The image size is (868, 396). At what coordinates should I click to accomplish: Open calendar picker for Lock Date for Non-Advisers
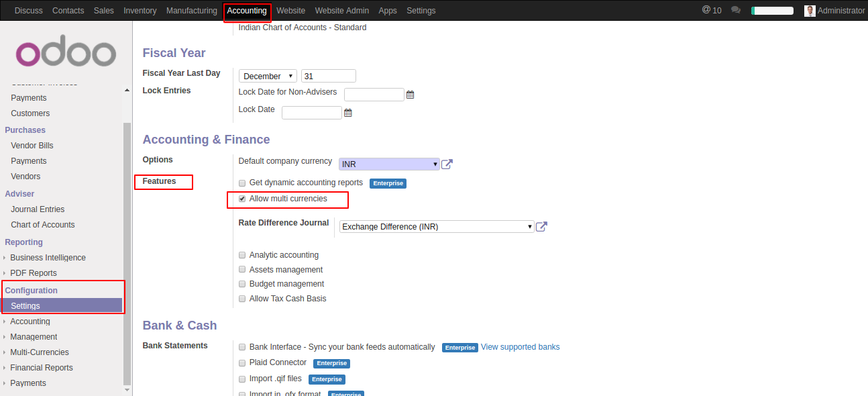coord(410,95)
